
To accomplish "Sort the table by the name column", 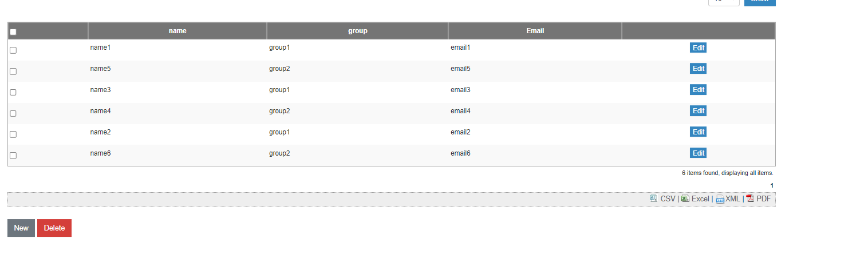I will (177, 31).
